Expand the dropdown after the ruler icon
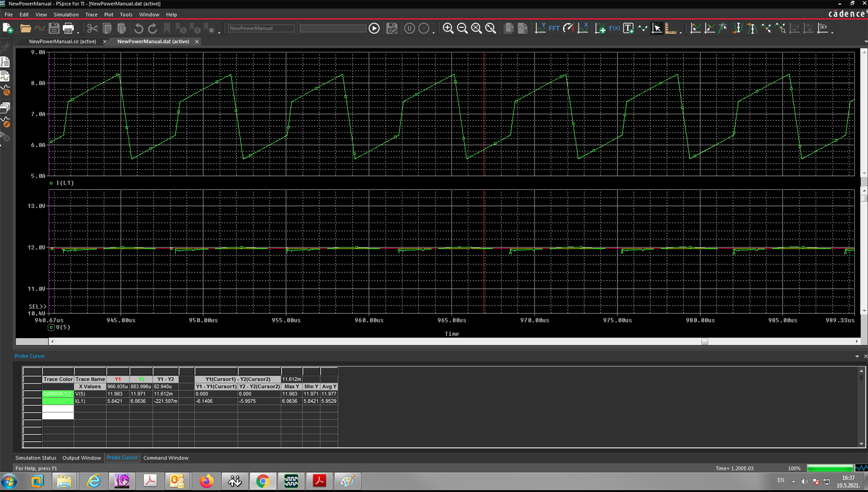The height and width of the screenshot is (492, 868). [x=680, y=32]
